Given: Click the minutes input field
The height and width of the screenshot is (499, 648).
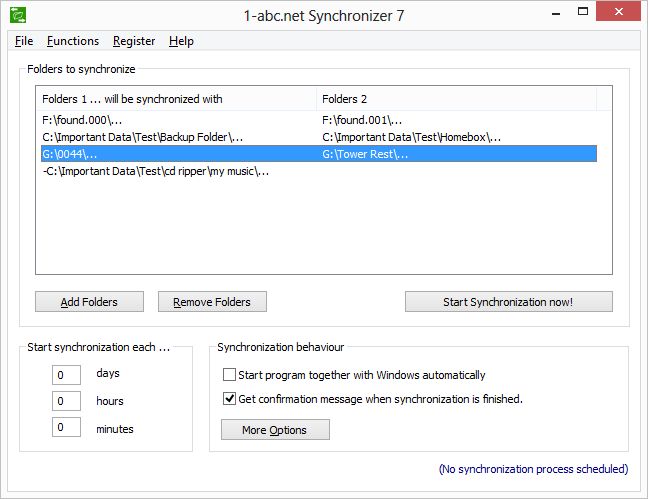Looking at the screenshot, I should [x=68, y=428].
